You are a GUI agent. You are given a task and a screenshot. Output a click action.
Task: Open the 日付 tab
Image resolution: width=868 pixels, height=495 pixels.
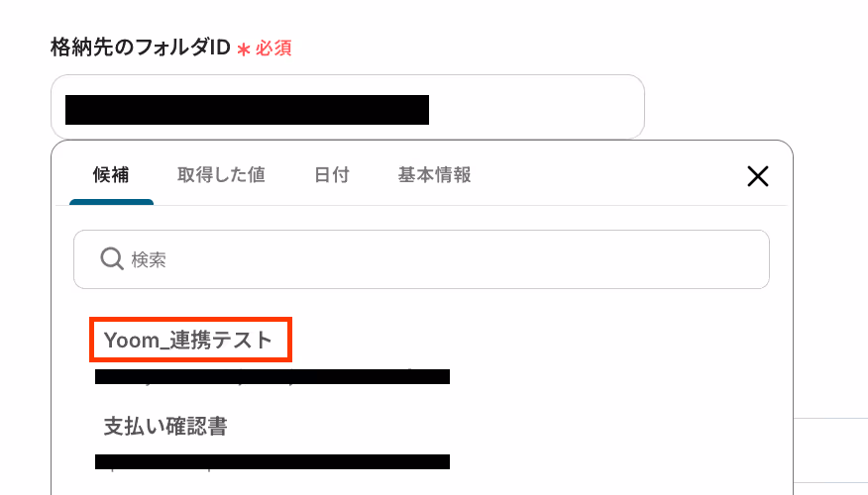tap(332, 175)
